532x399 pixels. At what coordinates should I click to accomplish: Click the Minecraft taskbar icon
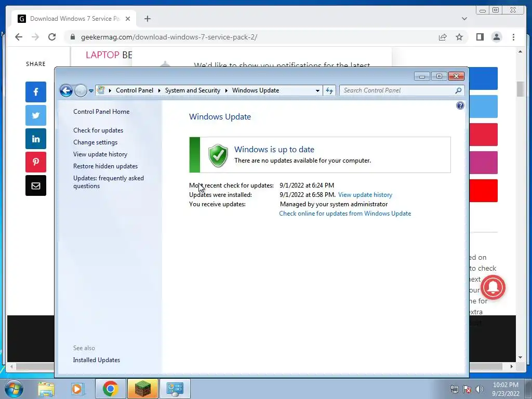click(x=142, y=389)
